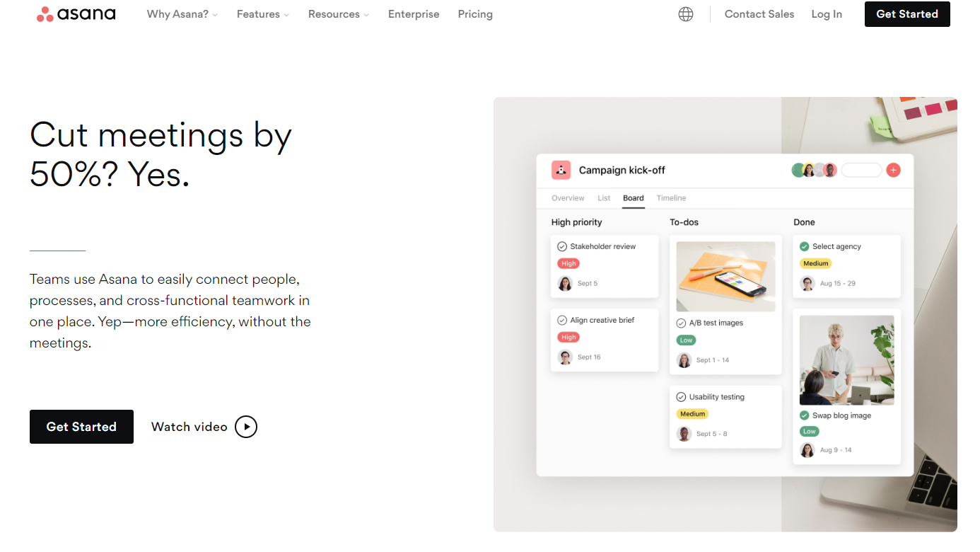Uncheck the completed Select agency task
This screenshot has height=552, width=980.
point(804,246)
